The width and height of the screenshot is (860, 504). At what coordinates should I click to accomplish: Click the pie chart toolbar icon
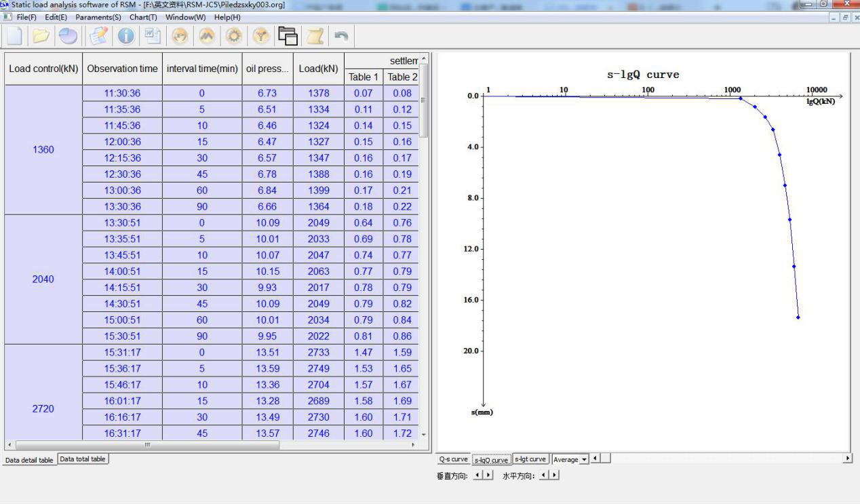[68, 37]
